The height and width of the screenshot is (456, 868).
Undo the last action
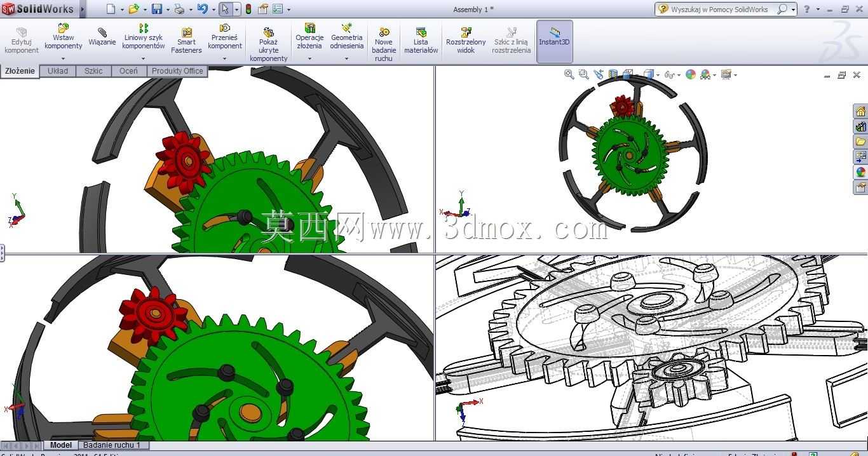[202, 9]
